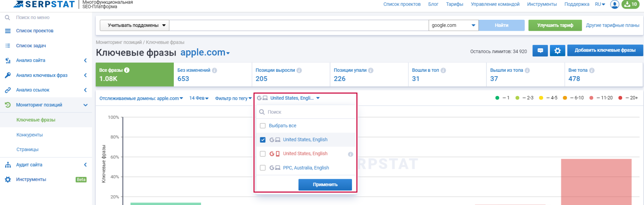
Task: Click the settings gear icon button
Action: point(557,51)
